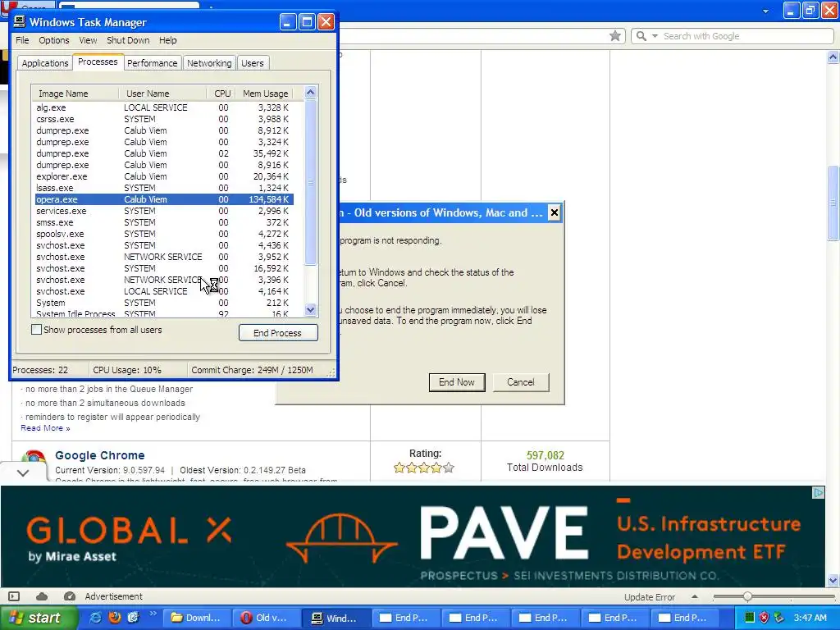Select the alg.exe process row
Viewport: 840px width, 630px height.
[164, 107]
